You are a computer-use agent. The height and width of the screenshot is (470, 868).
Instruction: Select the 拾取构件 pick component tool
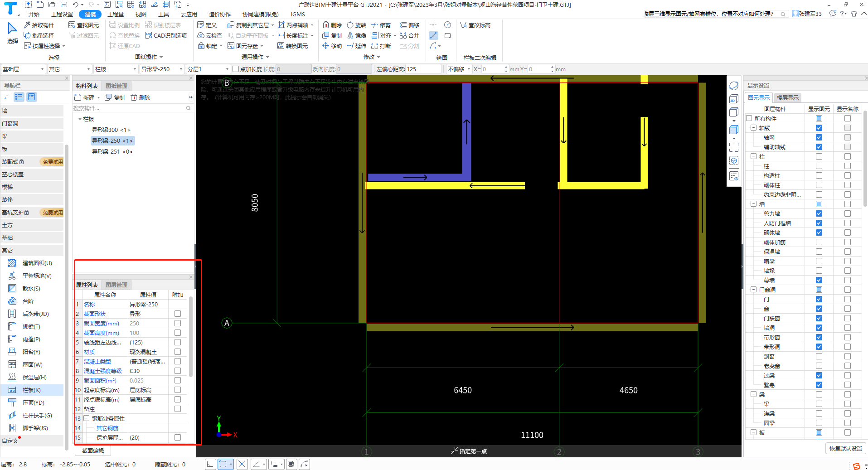point(39,25)
